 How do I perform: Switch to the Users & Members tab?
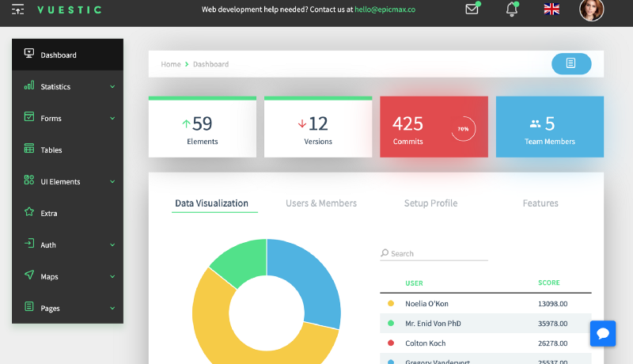click(x=321, y=203)
